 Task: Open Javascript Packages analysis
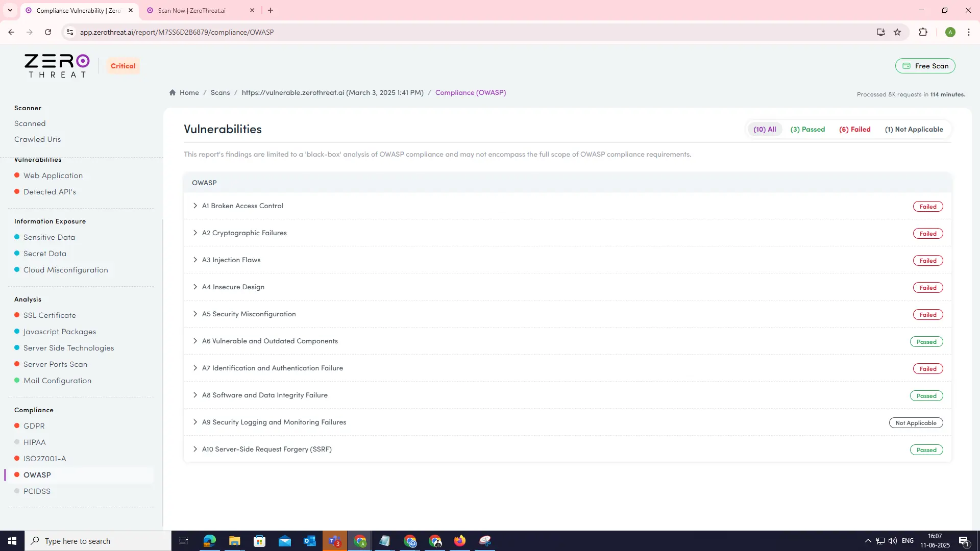[60, 332]
